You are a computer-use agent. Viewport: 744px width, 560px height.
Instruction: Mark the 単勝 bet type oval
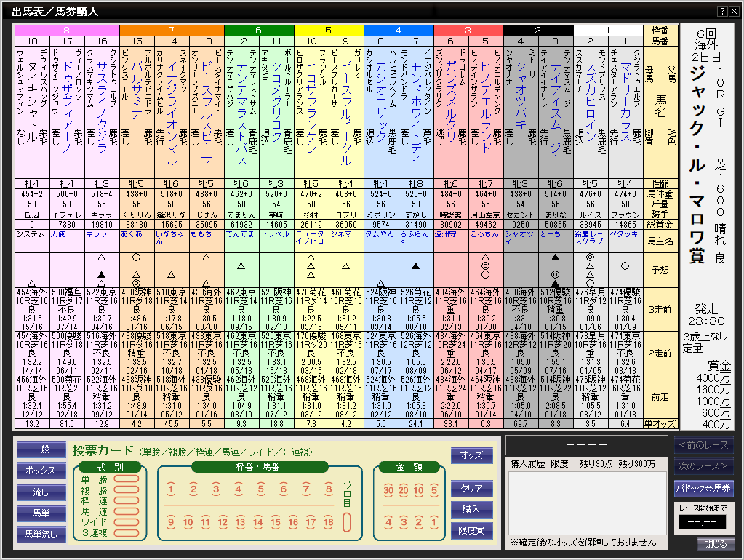click(126, 479)
